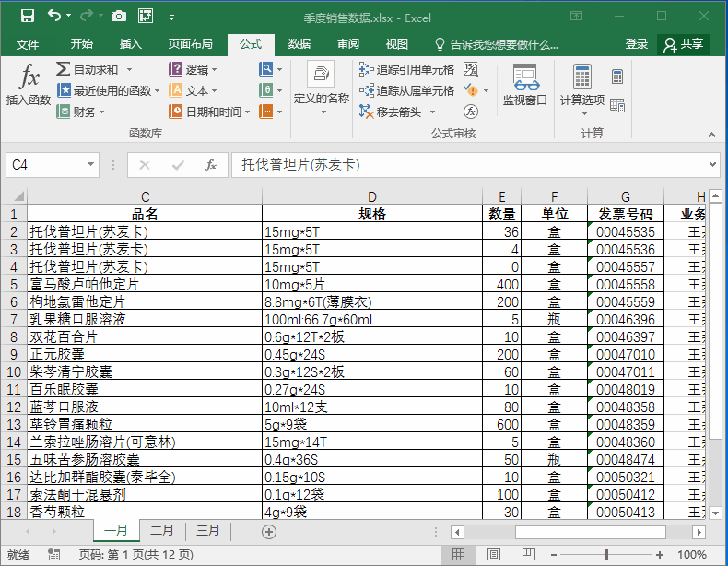Screen dimensions: 728x566
Task: Open Date and Time functions icon
Action: [x=175, y=112]
